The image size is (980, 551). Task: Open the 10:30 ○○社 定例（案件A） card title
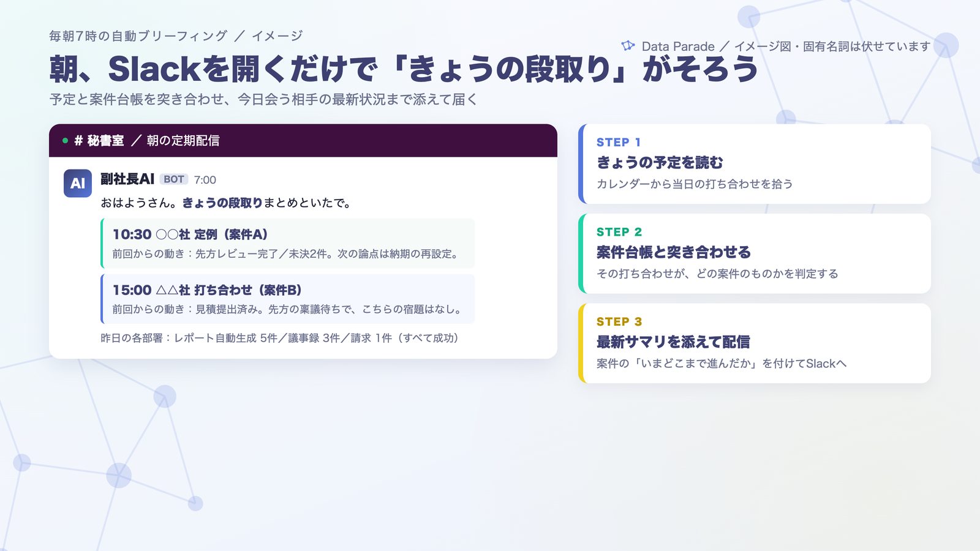tap(190, 234)
